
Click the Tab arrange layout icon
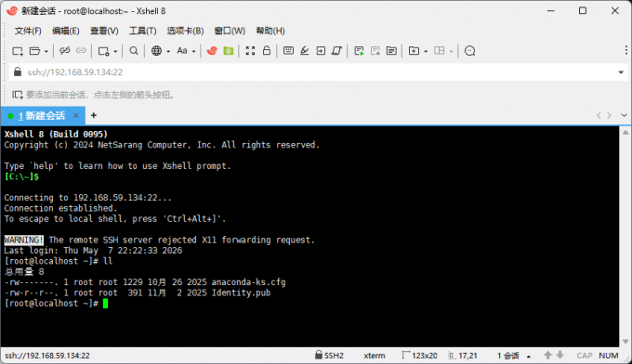point(440,51)
